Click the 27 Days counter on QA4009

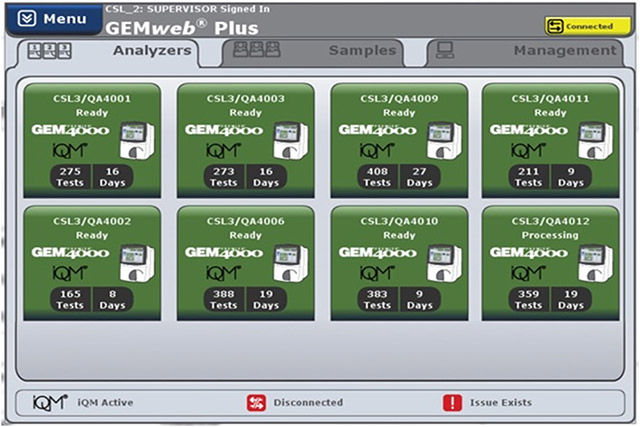pyautogui.click(x=420, y=177)
